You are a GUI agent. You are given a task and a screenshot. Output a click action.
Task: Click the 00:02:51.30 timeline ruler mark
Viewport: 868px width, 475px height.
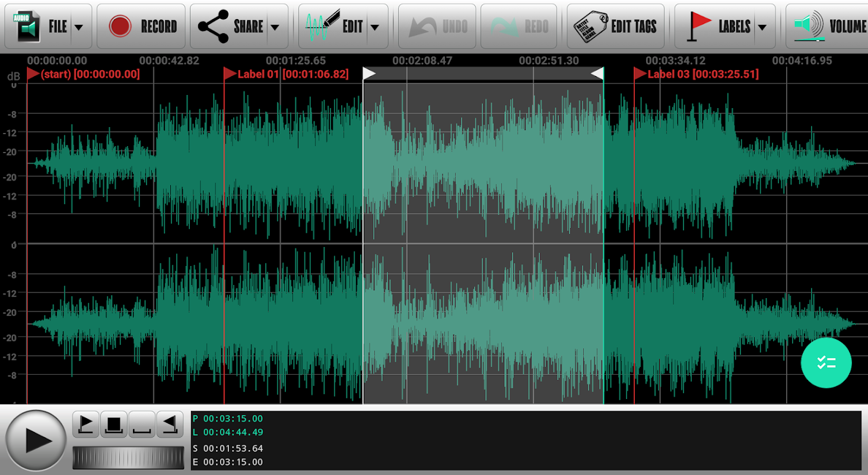pyautogui.click(x=549, y=61)
